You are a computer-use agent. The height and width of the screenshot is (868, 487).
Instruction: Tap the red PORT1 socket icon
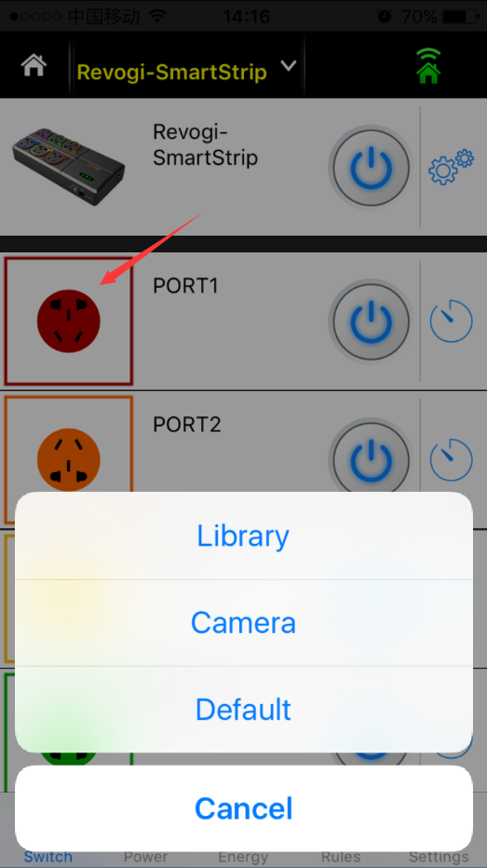[69, 321]
